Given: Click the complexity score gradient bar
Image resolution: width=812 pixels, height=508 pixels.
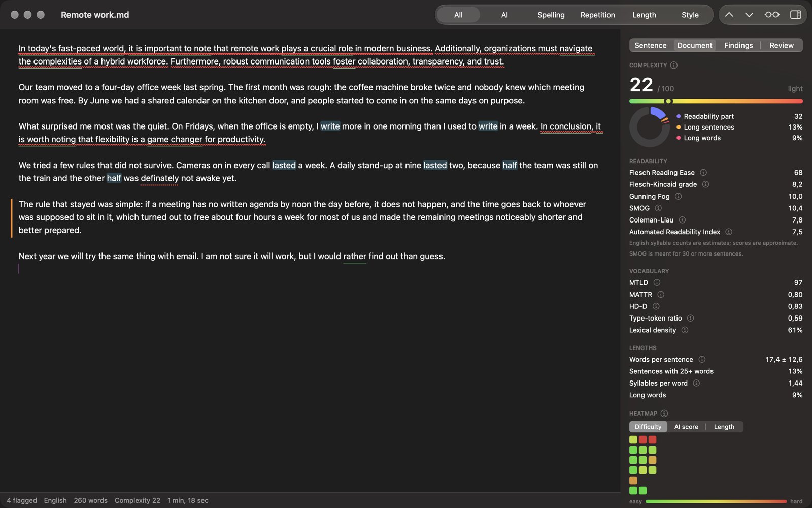Looking at the screenshot, I should [x=716, y=101].
